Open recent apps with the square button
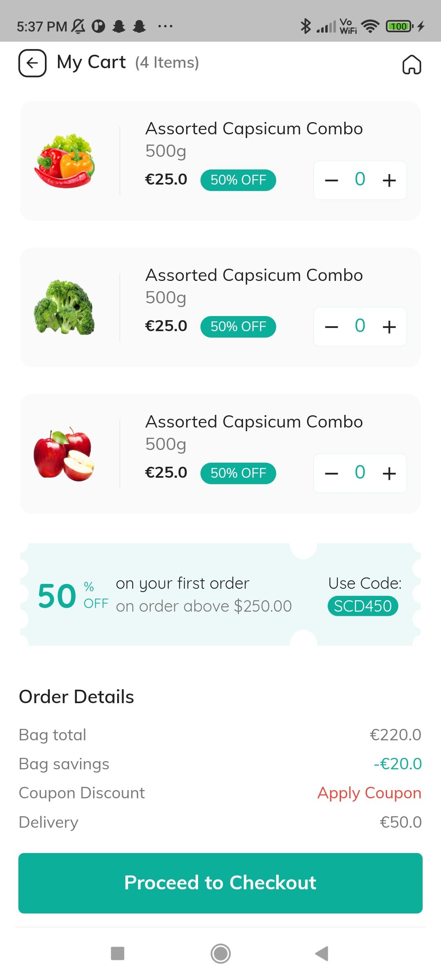This screenshot has height=980, width=441. pos(118,953)
